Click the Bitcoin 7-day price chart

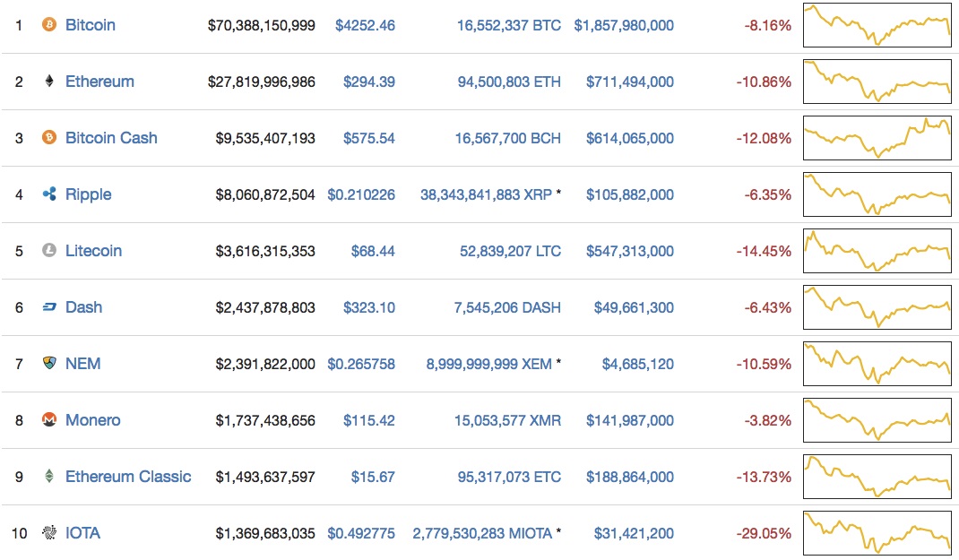coord(877,25)
